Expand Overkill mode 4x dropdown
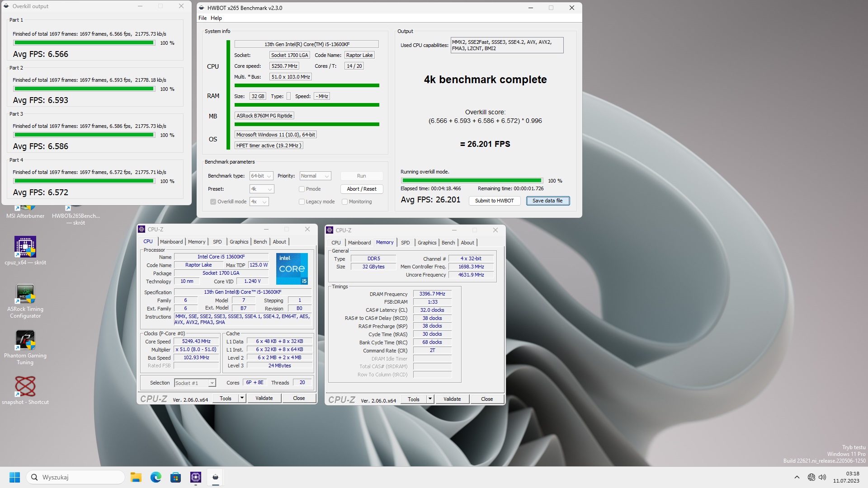 click(259, 202)
